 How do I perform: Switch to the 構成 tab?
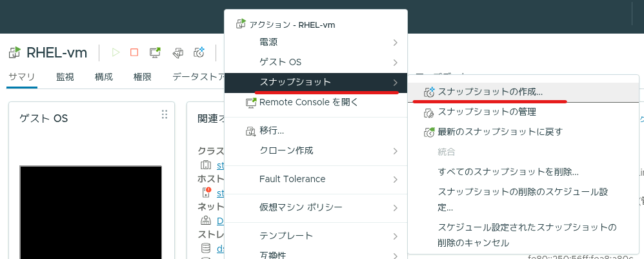(x=103, y=77)
